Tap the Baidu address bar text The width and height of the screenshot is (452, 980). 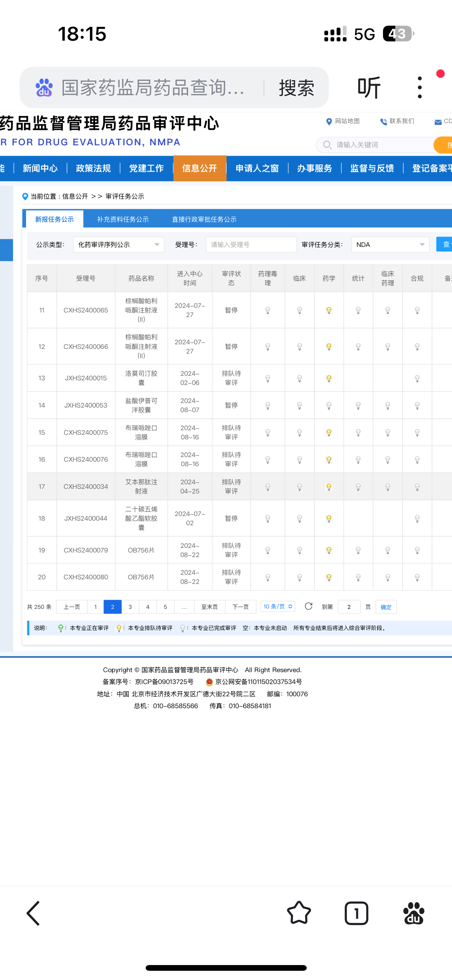[x=153, y=88]
